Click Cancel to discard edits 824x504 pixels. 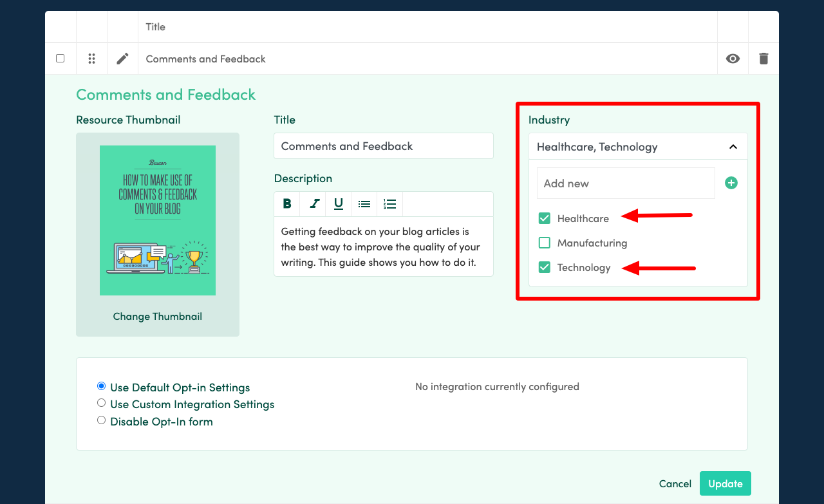click(675, 483)
